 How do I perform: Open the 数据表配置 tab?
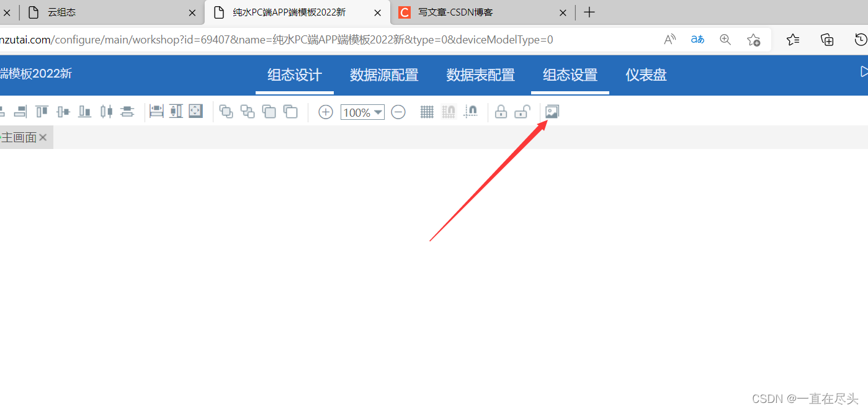pyautogui.click(x=481, y=75)
